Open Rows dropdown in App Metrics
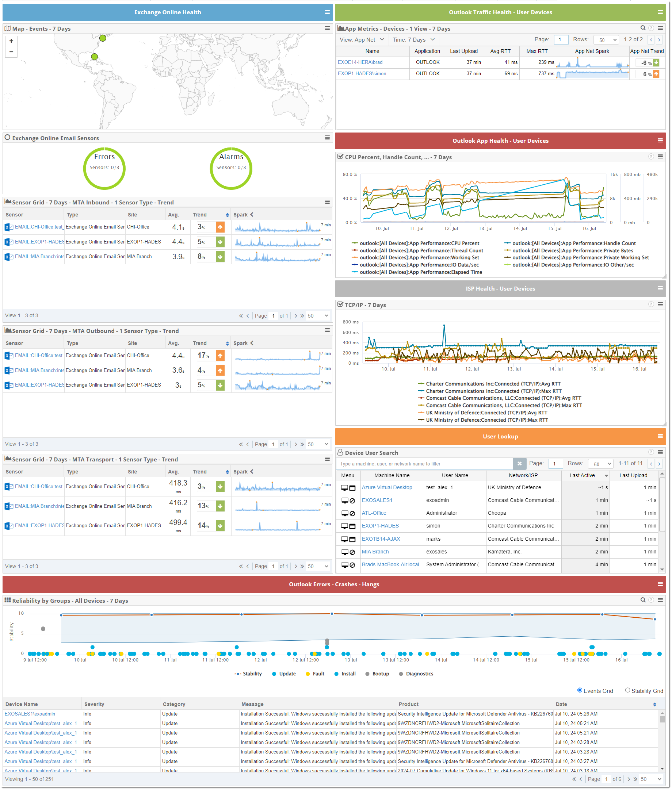The image size is (672, 790). 606,39
